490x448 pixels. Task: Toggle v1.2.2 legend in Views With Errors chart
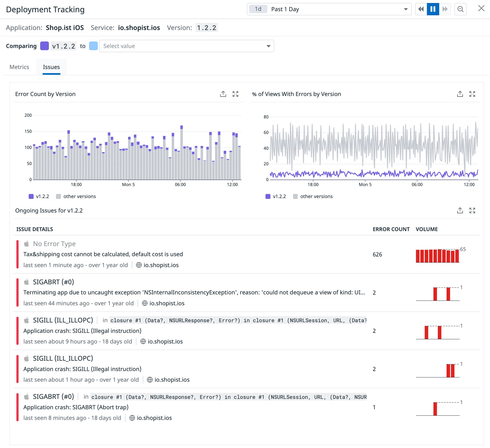[276, 196]
